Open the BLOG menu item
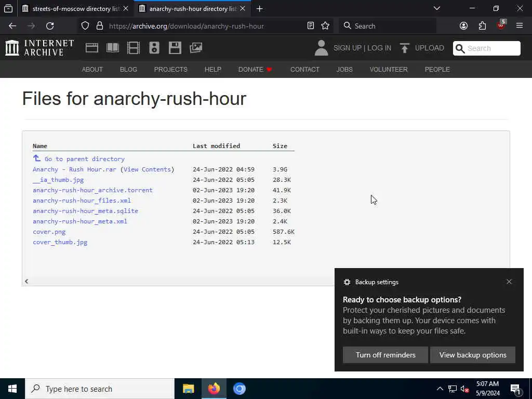 128,70
